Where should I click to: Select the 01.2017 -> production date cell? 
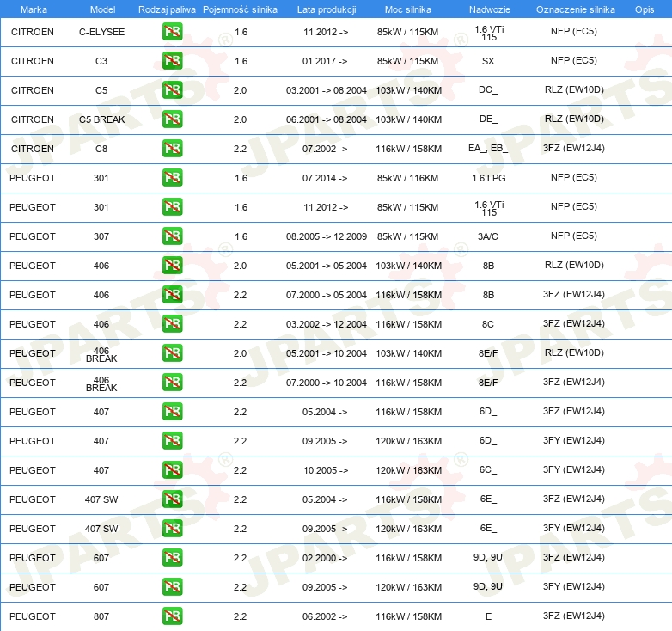click(x=325, y=61)
